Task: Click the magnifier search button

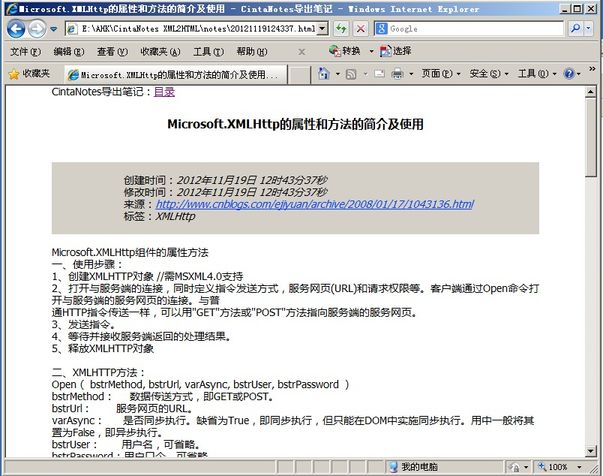Action: pos(576,29)
